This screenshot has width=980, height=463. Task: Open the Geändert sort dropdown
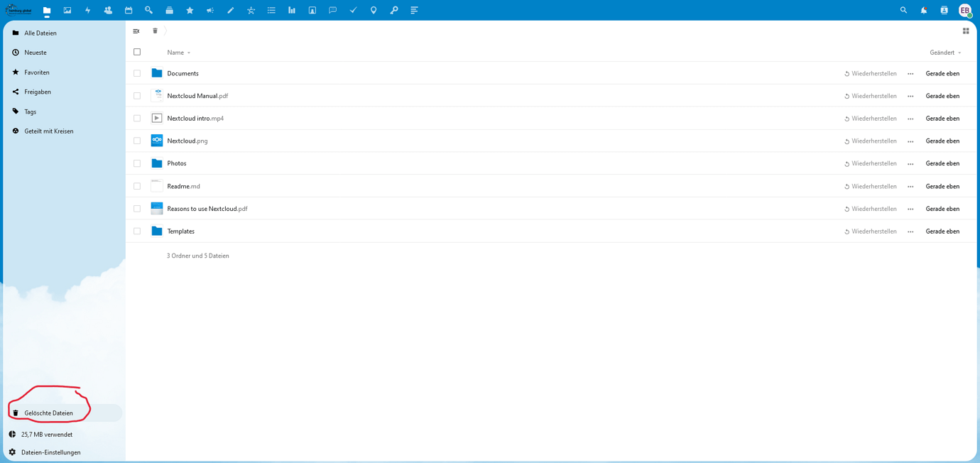[x=944, y=52]
